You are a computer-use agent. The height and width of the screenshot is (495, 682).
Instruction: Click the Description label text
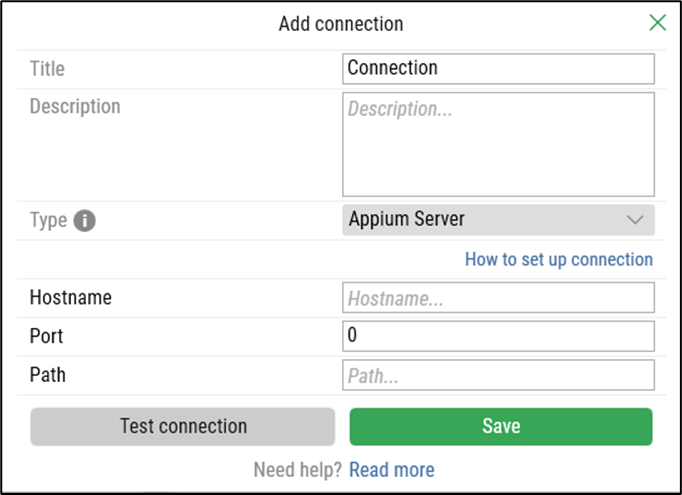tap(75, 107)
